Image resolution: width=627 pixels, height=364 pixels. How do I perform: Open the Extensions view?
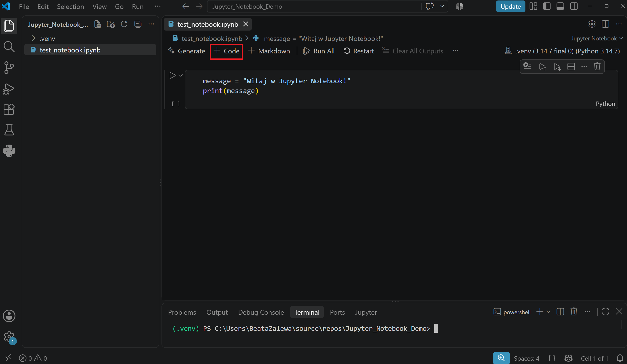click(x=9, y=109)
